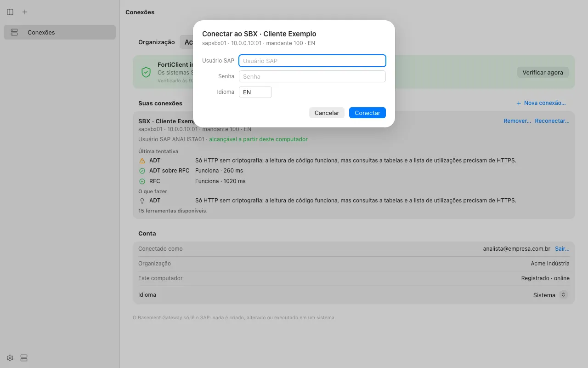Image resolution: width=588 pixels, height=368 pixels.
Task: Focus the Usuário SAP field
Action: pos(312,61)
